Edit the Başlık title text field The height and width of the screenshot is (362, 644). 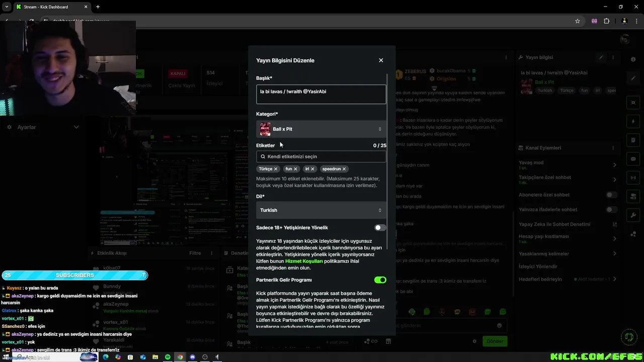321,95
